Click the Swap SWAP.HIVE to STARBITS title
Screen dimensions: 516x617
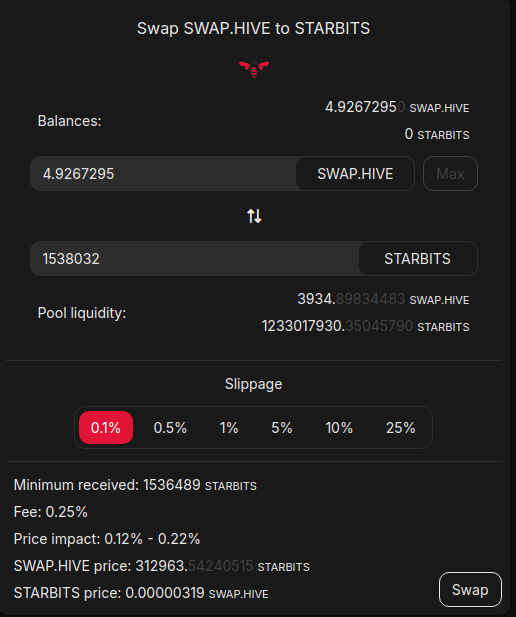coord(253,28)
